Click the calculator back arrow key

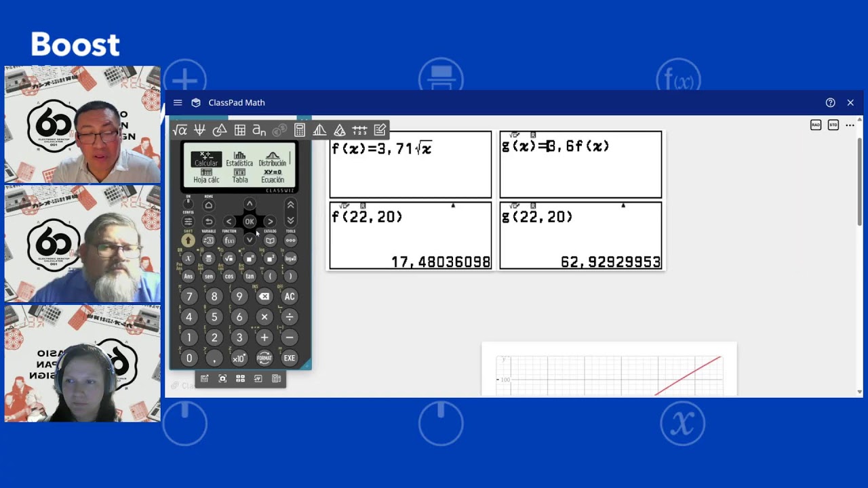pyautogui.click(x=209, y=222)
